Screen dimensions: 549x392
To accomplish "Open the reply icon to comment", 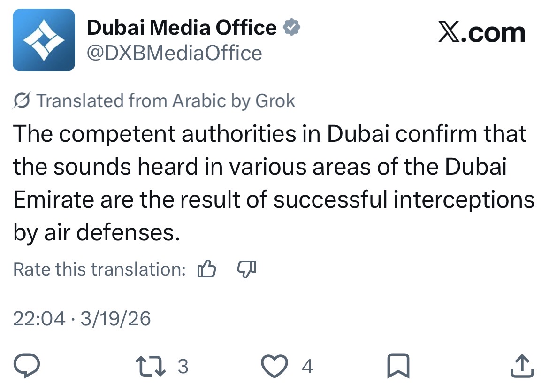I will pos(27,366).
